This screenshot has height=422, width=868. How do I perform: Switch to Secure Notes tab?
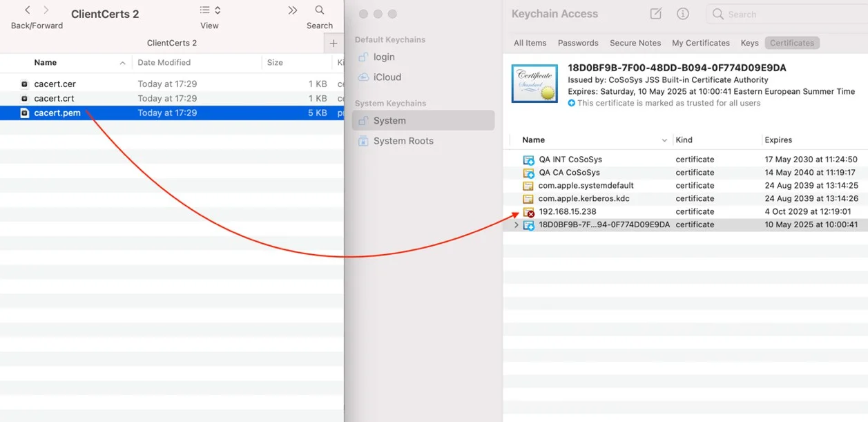click(635, 43)
